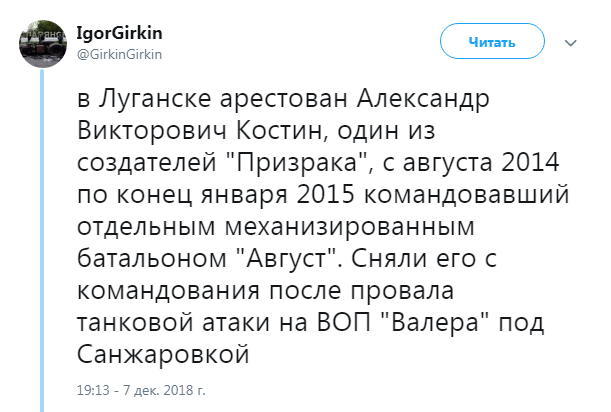
Task: Expand the tweet options chevron
Action: pyautogui.click(x=571, y=43)
